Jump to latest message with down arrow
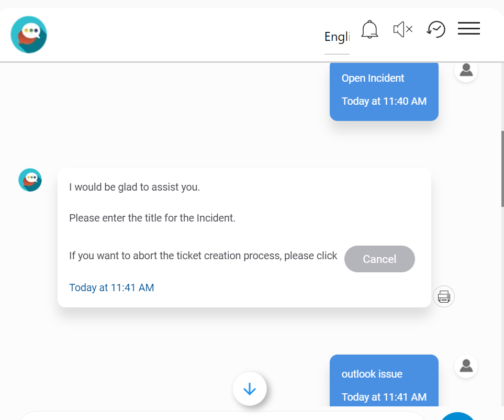 pyautogui.click(x=250, y=389)
